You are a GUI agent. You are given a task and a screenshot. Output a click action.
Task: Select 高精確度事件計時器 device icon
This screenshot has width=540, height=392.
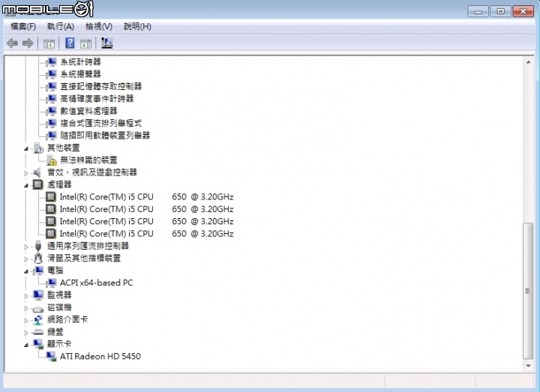click(52, 99)
